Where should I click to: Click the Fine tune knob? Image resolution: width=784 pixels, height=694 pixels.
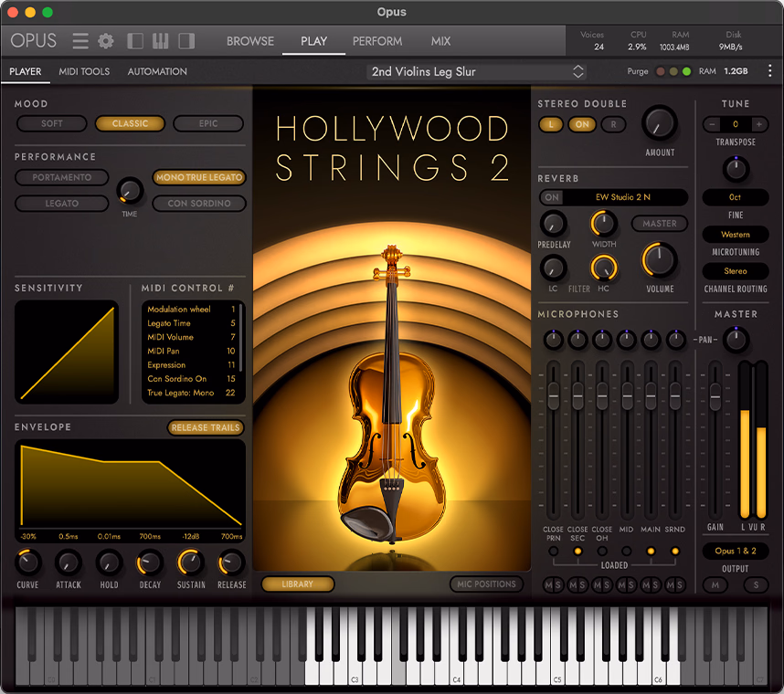pyautogui.click(x=736, y=169)
